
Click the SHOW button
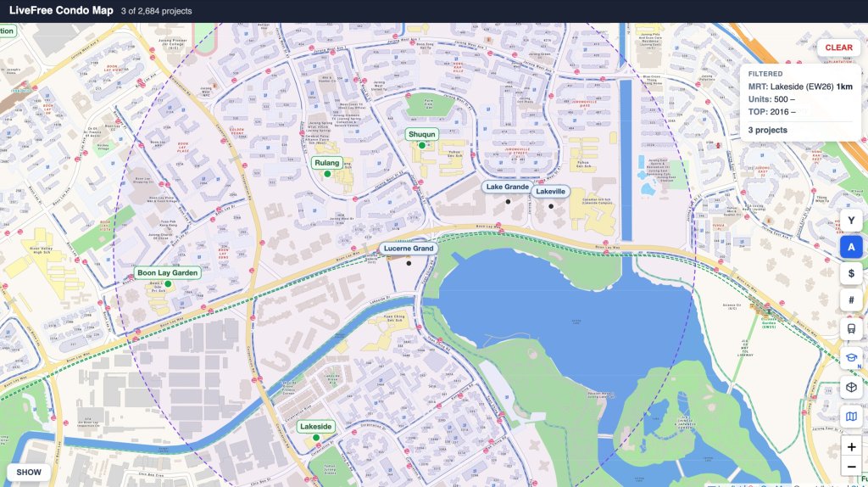[29, 472]
